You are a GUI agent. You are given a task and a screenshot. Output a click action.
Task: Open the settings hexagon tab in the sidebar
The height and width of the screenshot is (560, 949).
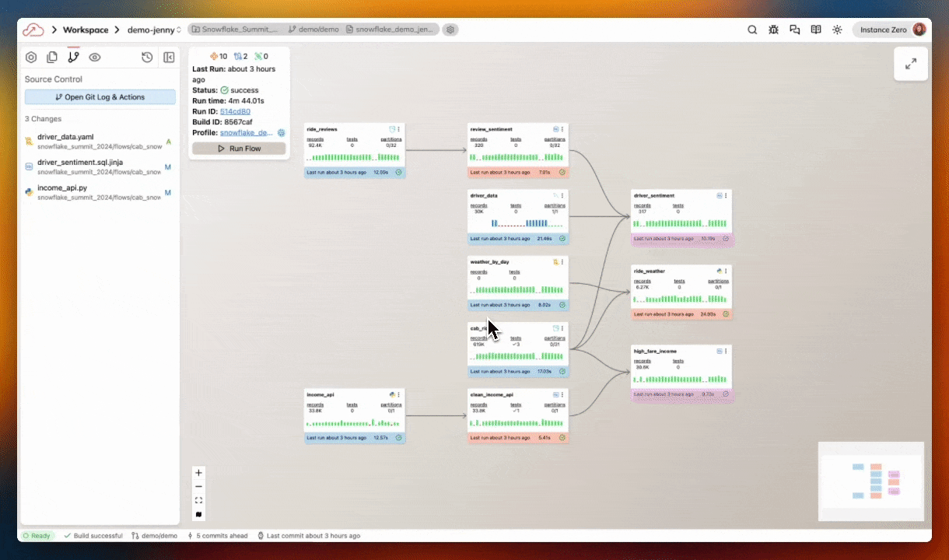[31, 57]
